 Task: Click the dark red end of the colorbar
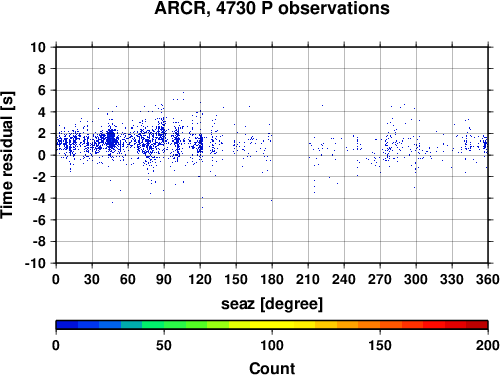click(x=477, y=325)
